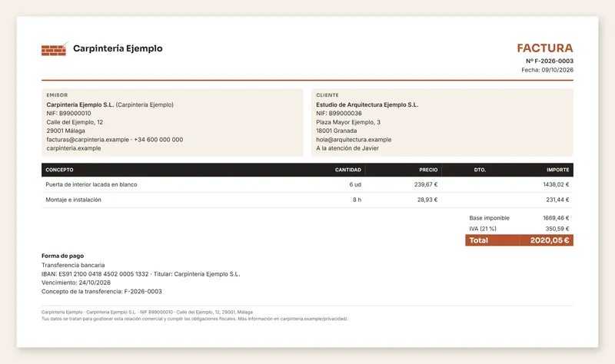Click VAT amount '350,59 €'
615x364 pixels.
point(557,228)
